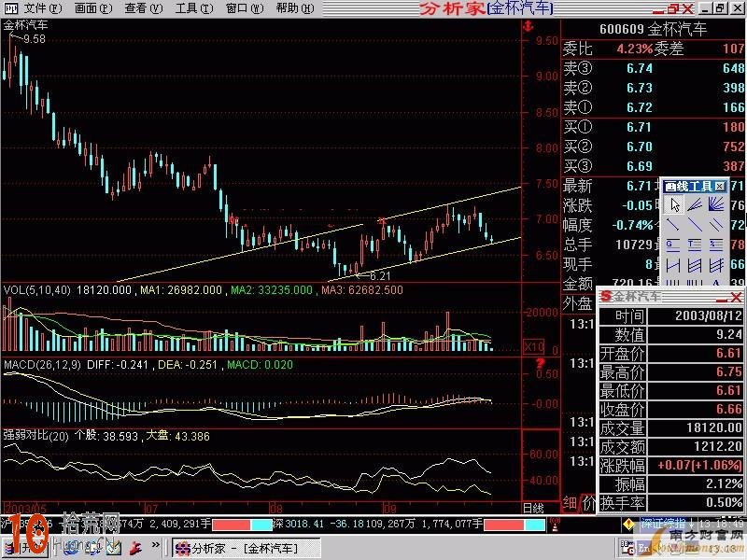Launch the checkmark notepad quick launch icon
This screenshot has height=560, width=747.
click(x=113, y=548)
